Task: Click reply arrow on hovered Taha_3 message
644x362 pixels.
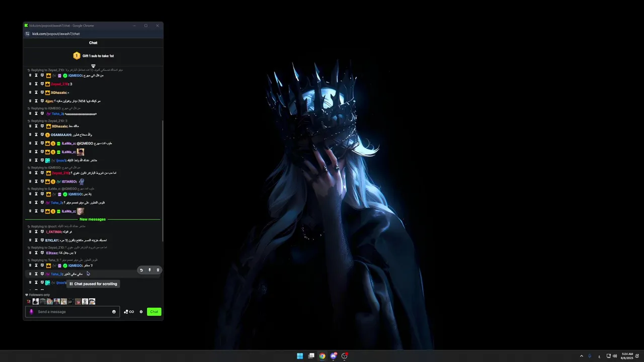Action: pos(141,270)
